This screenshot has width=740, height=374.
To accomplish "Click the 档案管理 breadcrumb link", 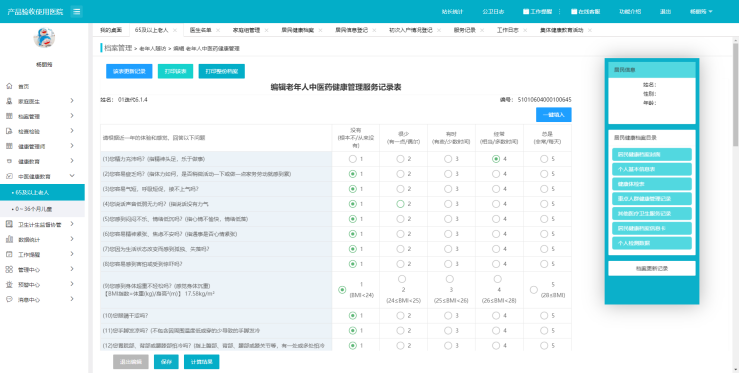I will (118, 48).
